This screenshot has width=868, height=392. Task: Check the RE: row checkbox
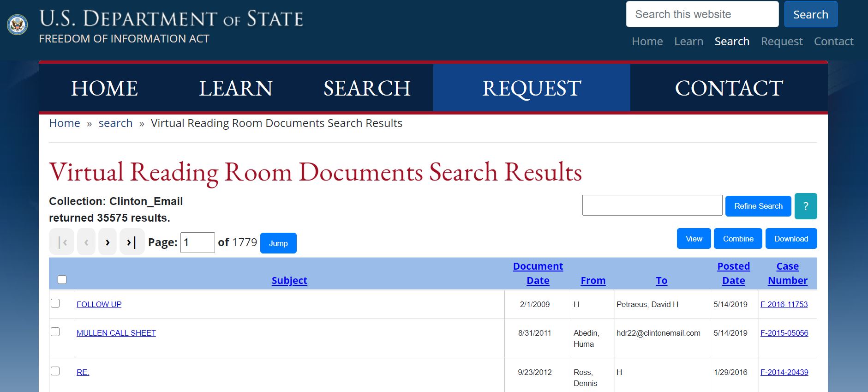click(55, 371)
